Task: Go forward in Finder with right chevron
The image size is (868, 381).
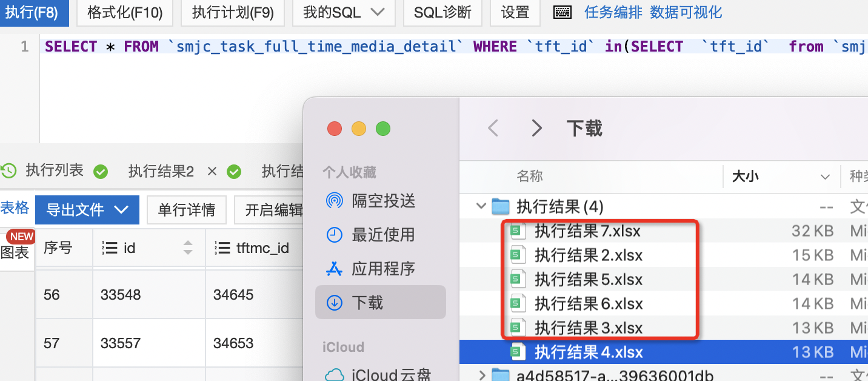Action: (536, 128)
